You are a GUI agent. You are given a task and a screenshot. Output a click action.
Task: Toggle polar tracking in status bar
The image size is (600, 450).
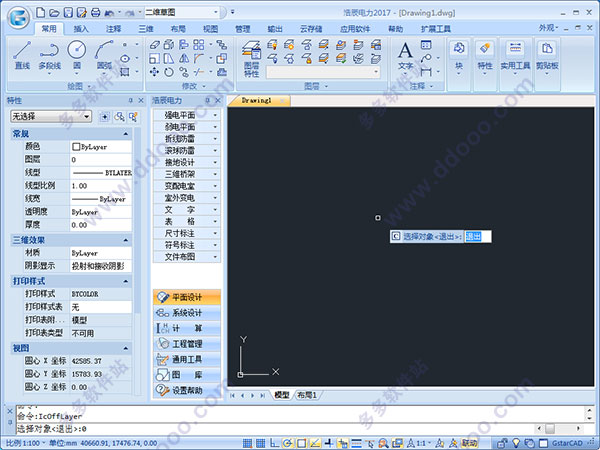click(x=287, y=443)
